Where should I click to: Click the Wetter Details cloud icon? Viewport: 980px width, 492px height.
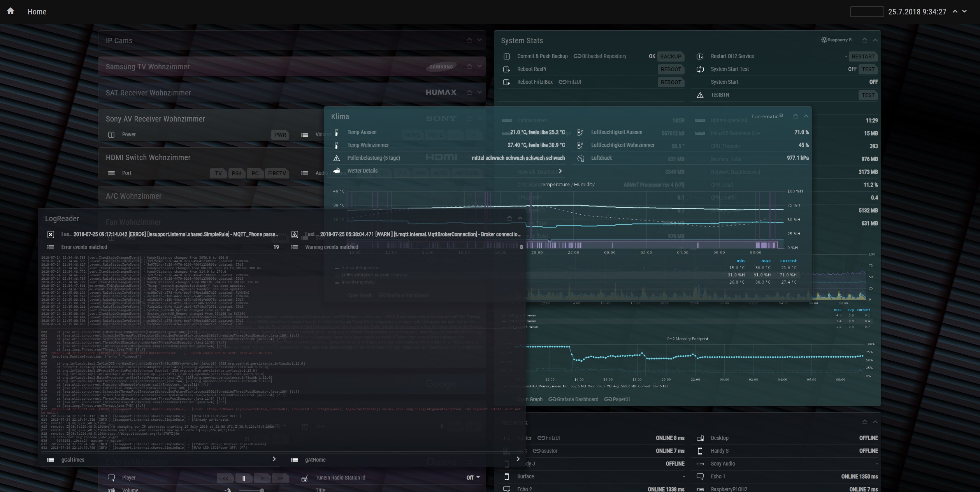click(337, 171)
